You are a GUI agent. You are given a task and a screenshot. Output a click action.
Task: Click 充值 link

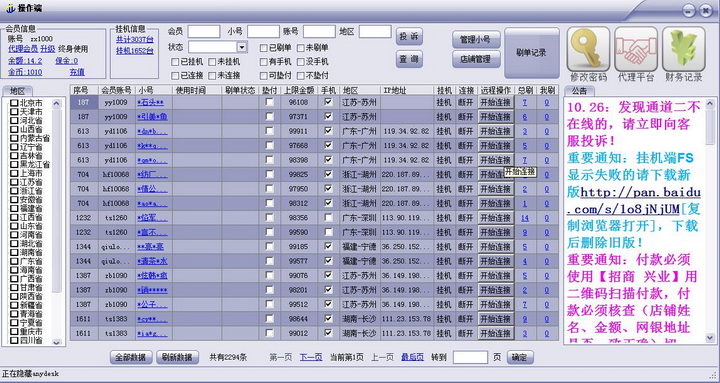coord(77,72)
